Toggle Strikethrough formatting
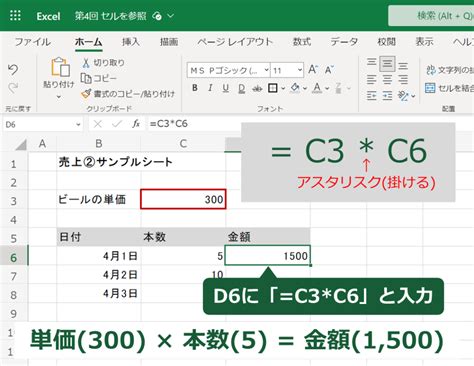Screen dimensions: 474x366 click(x=257, y=88)
